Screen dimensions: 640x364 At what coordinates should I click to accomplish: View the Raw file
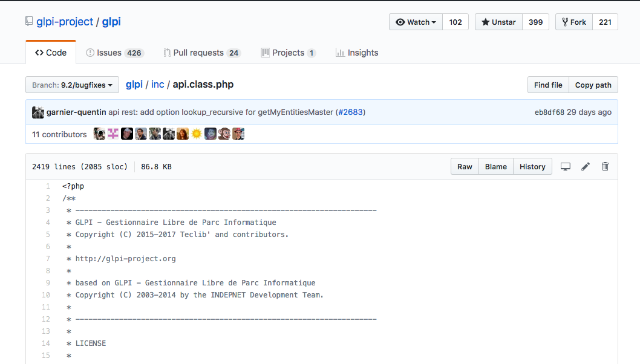(465, 166)
